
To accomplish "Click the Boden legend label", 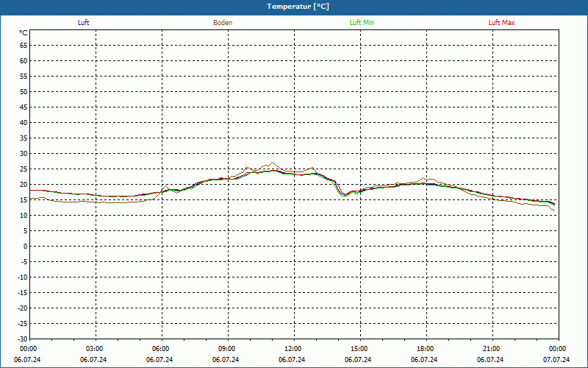I will click(223, 23).
